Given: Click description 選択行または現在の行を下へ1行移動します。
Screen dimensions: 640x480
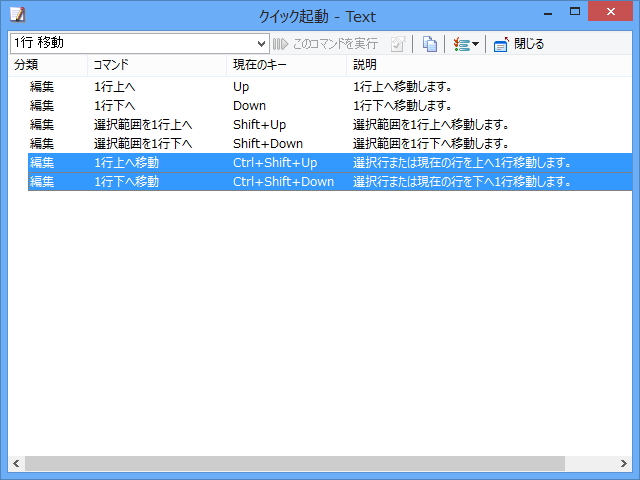Looking at the screenshot, I should 462,182.
